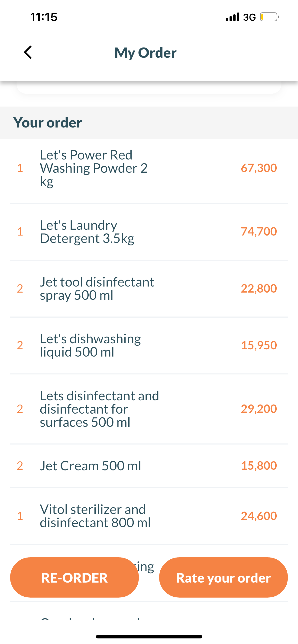Tap the back arrow icon
Screen dimensions: 298x644
point(28,52)
